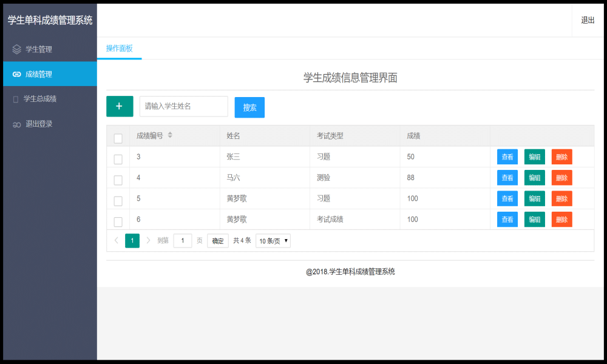Click the link icon beside 成绩管理

tap(16, 74)
